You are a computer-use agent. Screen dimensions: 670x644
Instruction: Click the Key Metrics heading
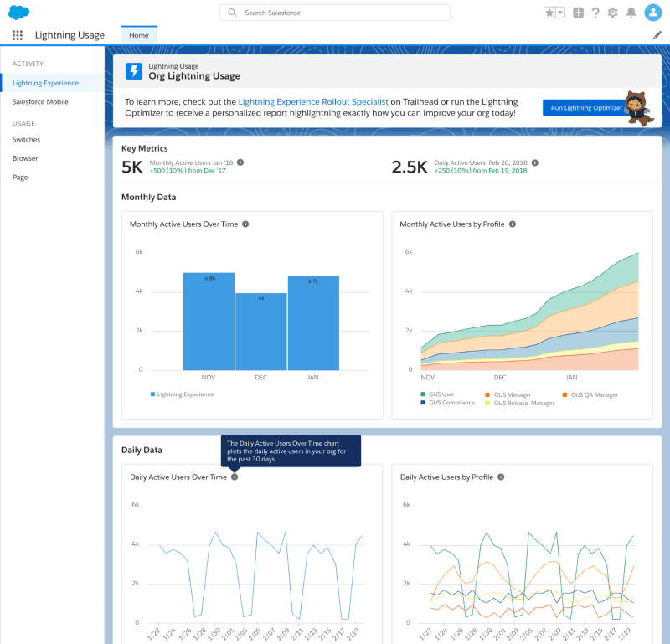(145, 148)
